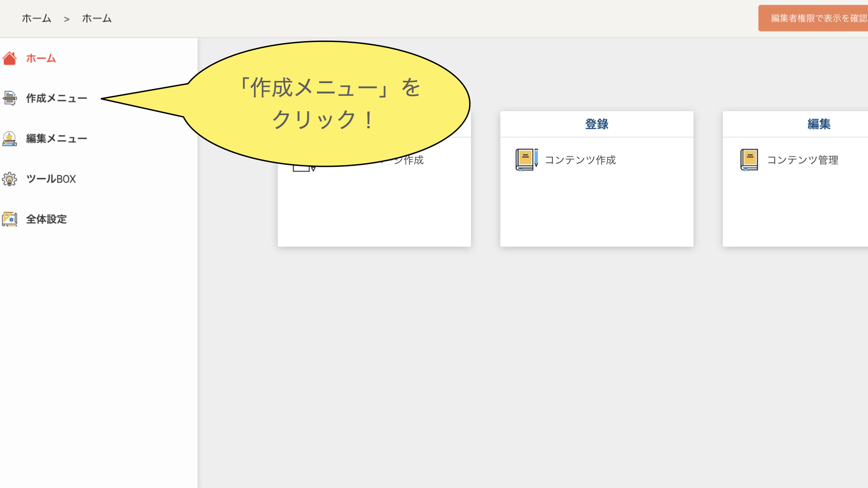Open 全体設定 from the sidebar
868x488 pixels.
[46, 219]
